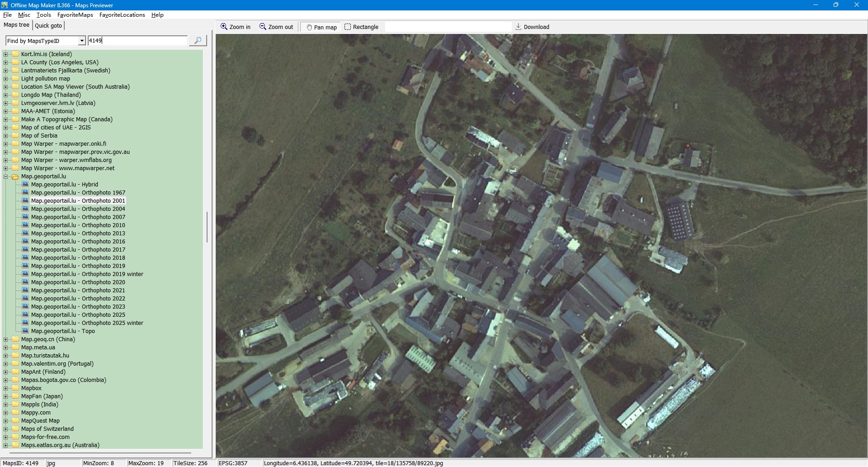Image resolution: width=868 pixels, height=467 pixels.
Task: Click the Maps of Switzerland folder icon
Action: click(x=16, y=429)
